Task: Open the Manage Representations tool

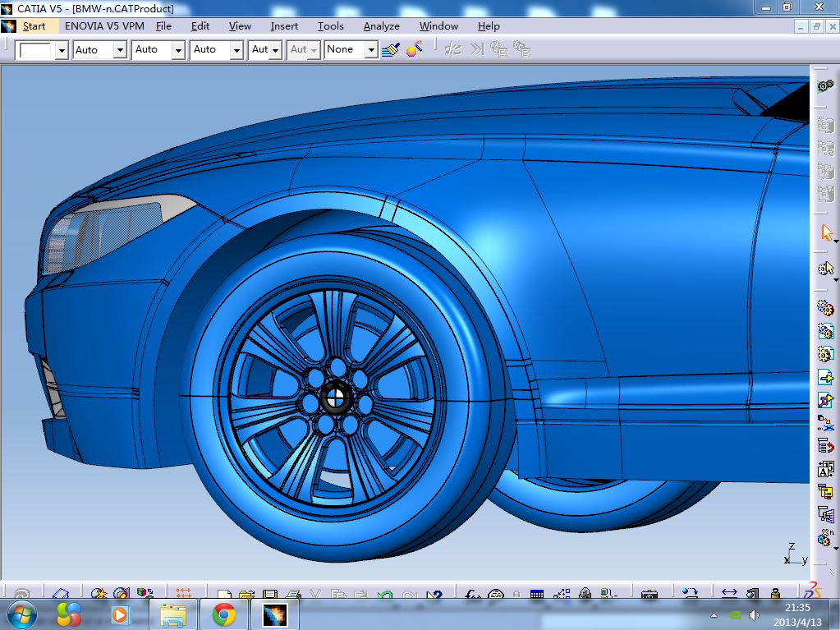Action: point(825,514)
